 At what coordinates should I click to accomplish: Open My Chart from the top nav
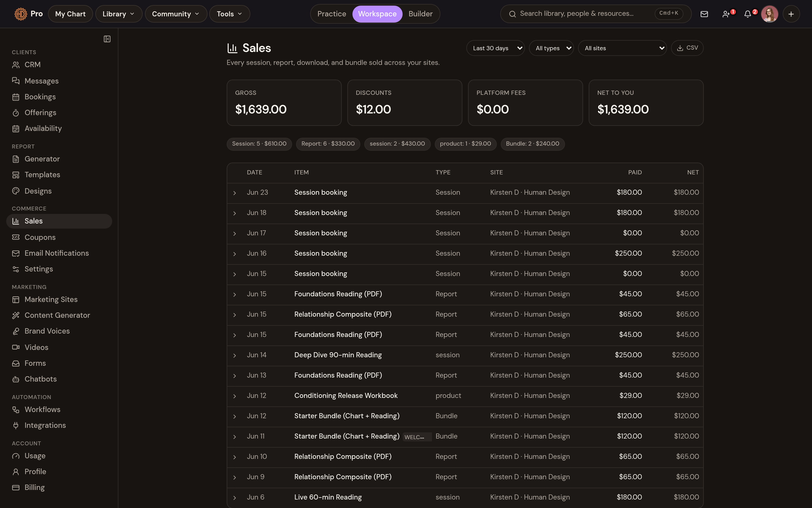(70, 14)
